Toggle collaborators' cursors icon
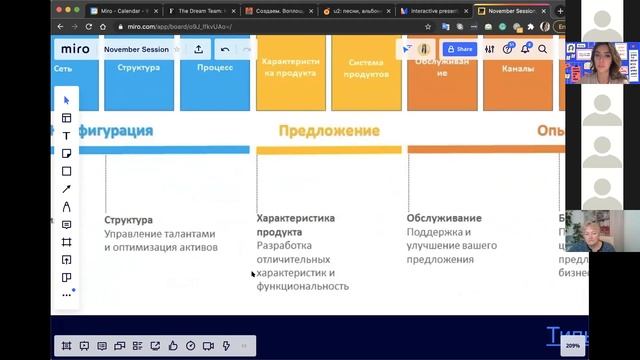The image size is (640, 360). pyautogui.click(x=407, y=49)
